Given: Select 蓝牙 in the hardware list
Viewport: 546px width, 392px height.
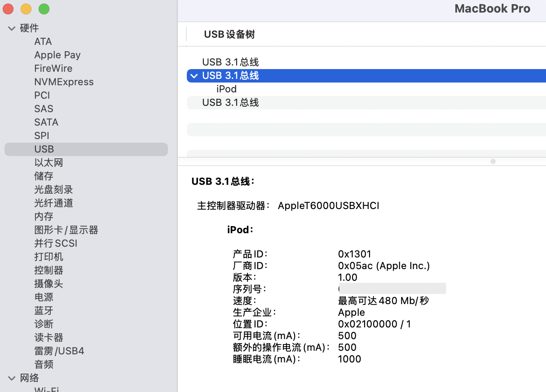Looking at the screenshot, I should [x=44, y=311].
